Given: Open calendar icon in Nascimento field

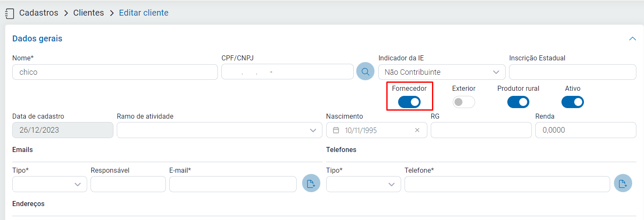Looking at the screenshot, I should 336,130.
